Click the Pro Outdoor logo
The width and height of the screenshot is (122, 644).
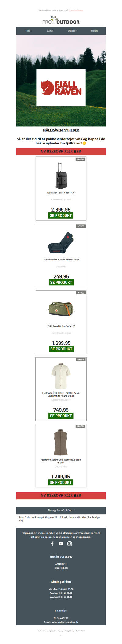point(61,21)
